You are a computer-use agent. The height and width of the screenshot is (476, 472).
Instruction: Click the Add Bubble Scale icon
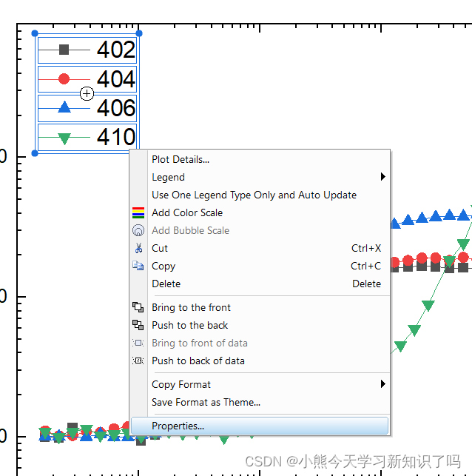138,230
